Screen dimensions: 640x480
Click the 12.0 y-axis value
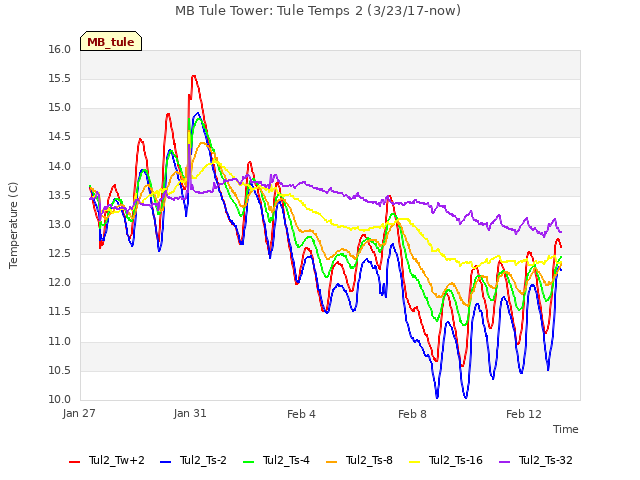[60, 282]
